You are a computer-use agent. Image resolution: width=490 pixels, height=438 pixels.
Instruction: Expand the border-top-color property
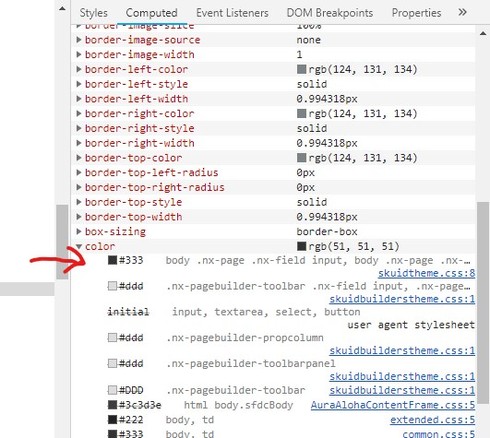click(x=79, y=158)
